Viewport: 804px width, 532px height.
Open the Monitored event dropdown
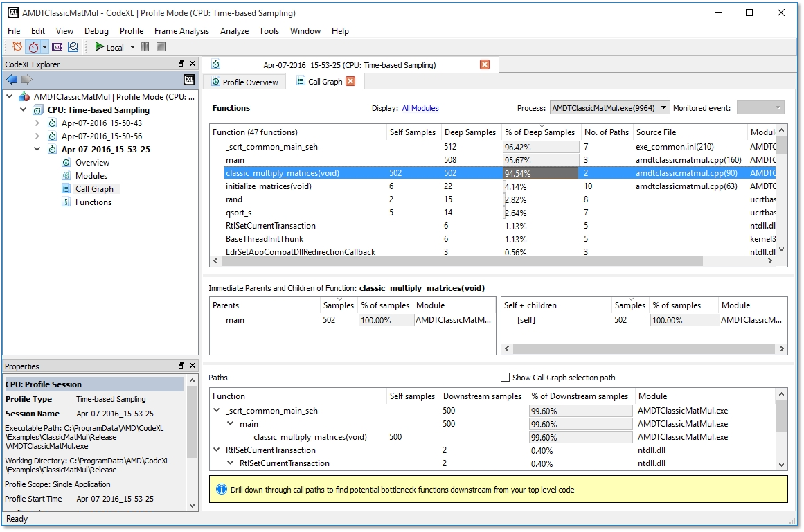click(760, 108)
